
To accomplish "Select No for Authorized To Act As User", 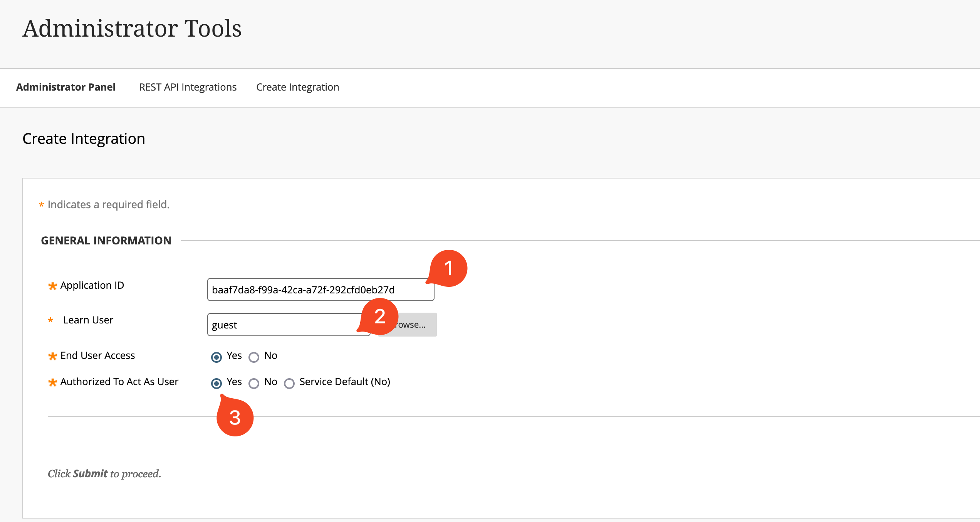I will point(254,383).
